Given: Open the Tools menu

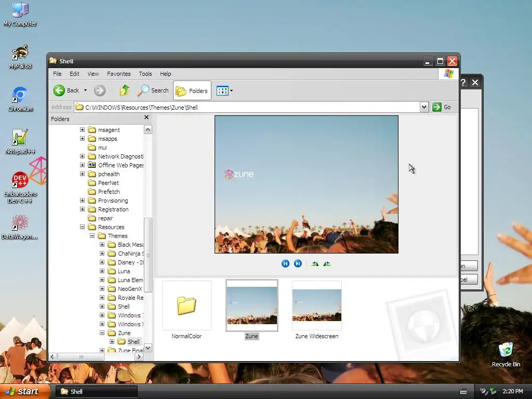Looking at the screenshot, I should (145, 74).
